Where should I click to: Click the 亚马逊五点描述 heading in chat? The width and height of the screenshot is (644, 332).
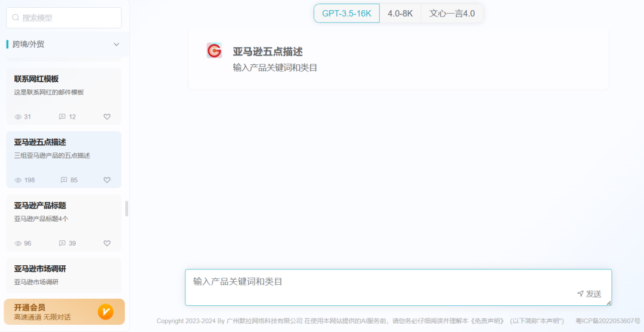click(268, 52)
